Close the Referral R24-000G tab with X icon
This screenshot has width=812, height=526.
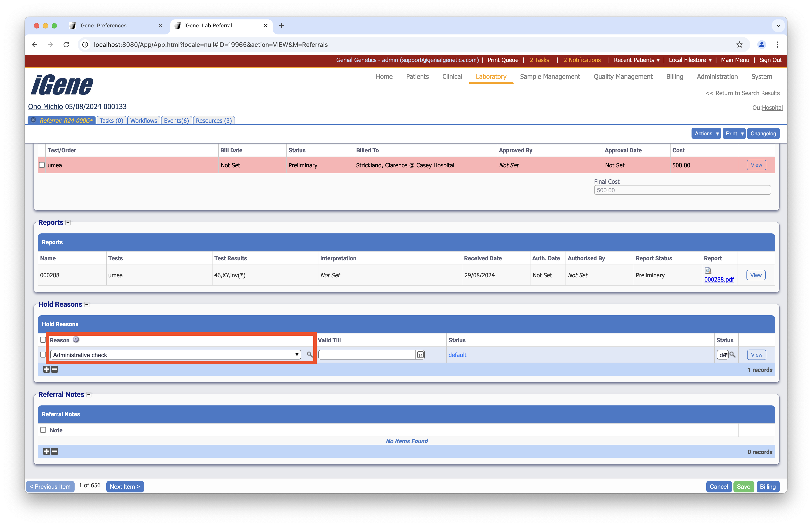[34, 120]
